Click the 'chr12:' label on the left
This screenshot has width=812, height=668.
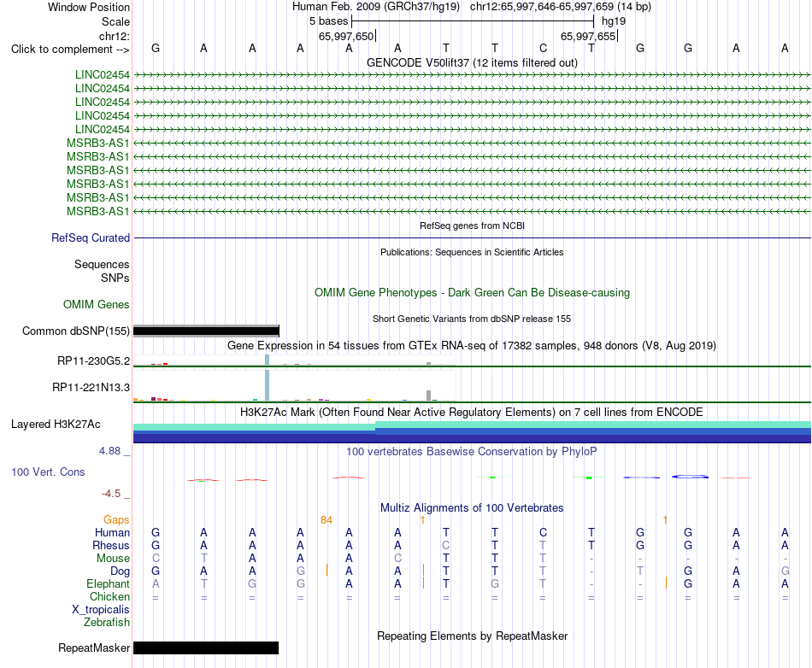pyautogui.click(x=114, y=36)
